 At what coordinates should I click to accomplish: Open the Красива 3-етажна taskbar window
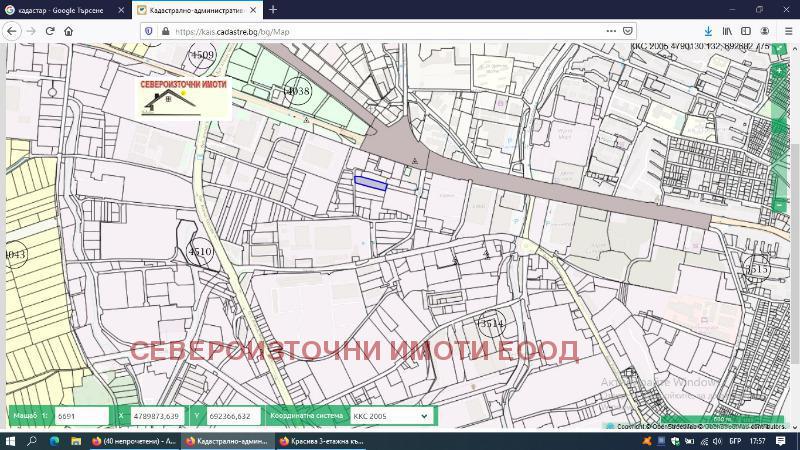pyautogui.click(x=320, y=440)
